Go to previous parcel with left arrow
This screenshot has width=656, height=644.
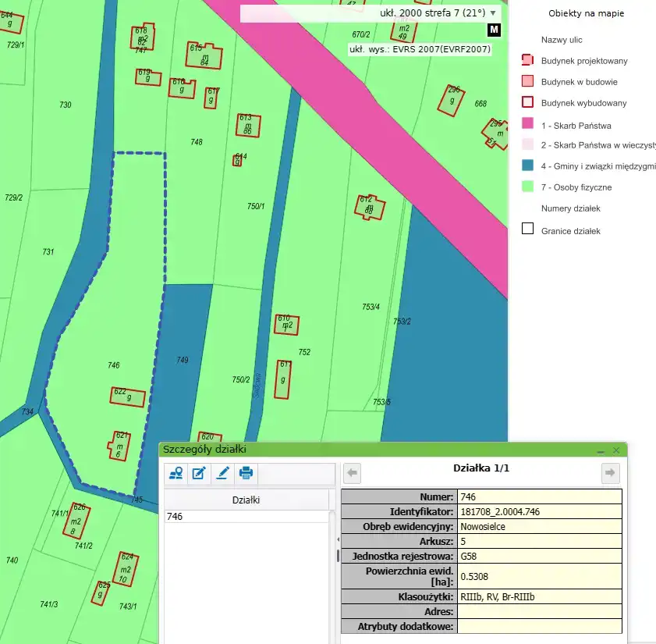(353, 472)
